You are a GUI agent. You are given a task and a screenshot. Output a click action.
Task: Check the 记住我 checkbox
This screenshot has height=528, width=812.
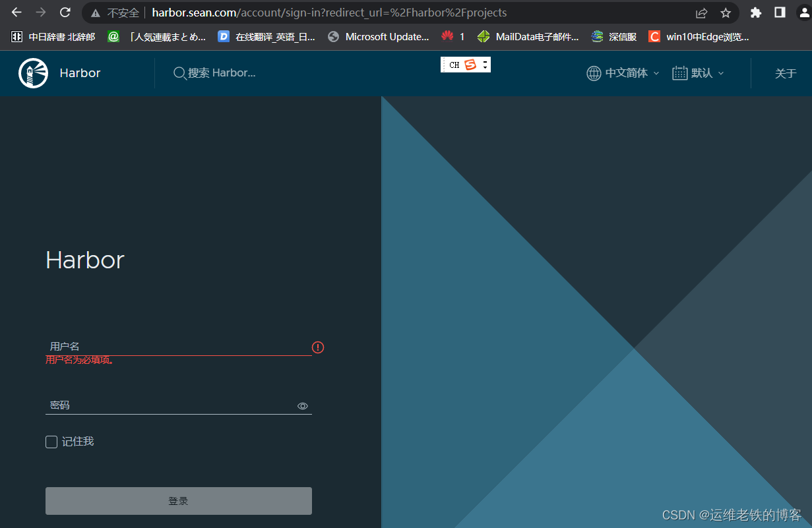(x=51, y=442)
